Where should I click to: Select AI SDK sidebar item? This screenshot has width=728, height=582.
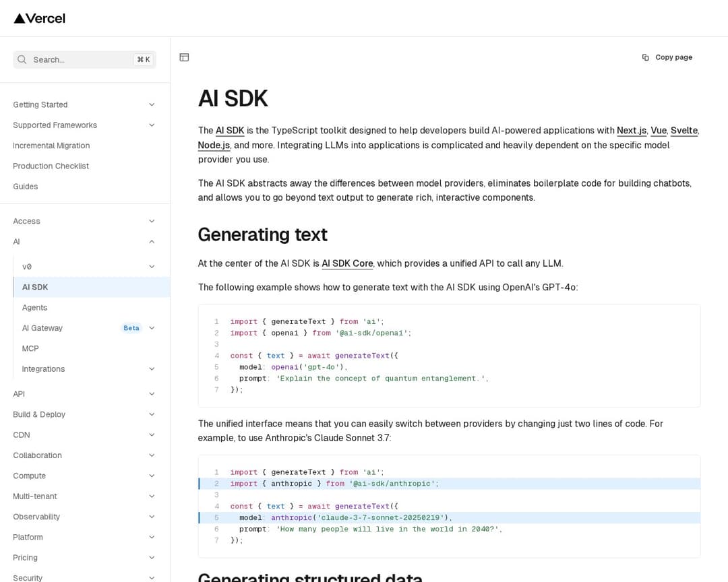click(x=92, y=287)
